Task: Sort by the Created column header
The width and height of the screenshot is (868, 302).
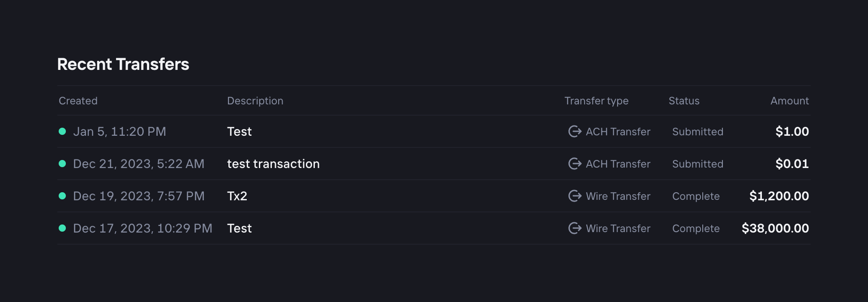Action: click(78, 101)
